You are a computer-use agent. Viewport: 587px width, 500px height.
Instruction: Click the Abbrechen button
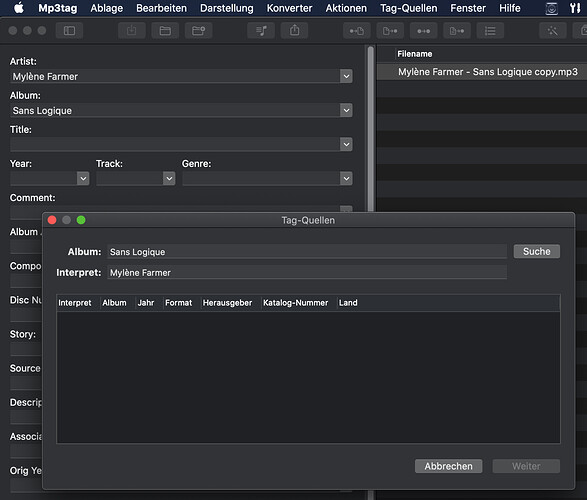448,466
